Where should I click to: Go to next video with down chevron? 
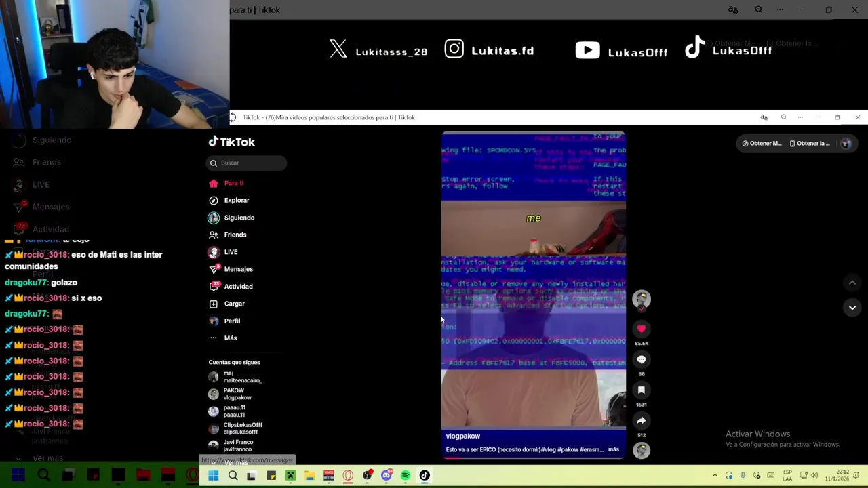(852, 307)
